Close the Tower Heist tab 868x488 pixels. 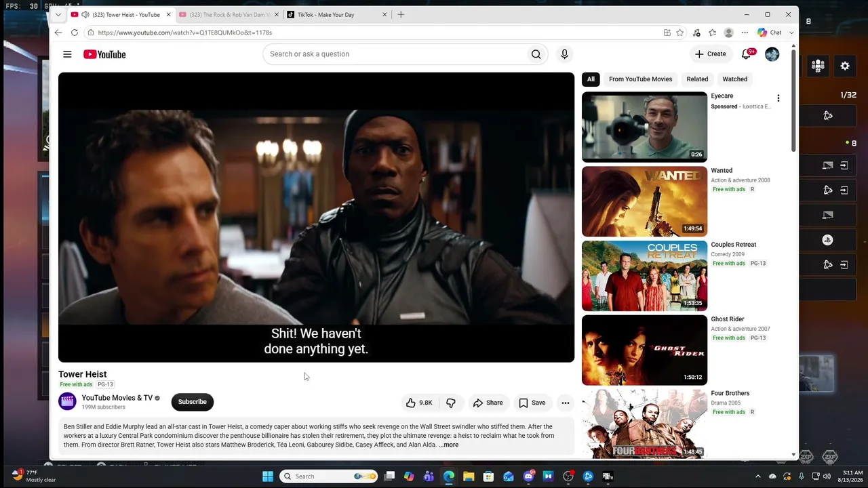tap(169, 14)
